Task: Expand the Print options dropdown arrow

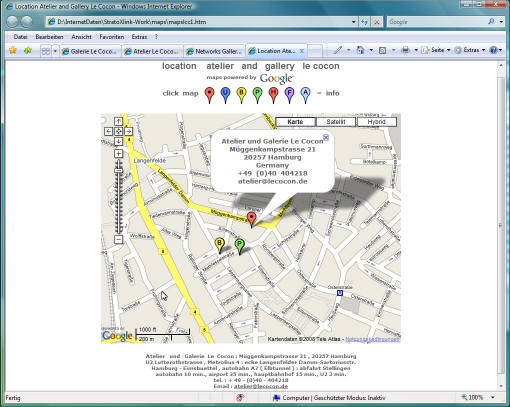Action: point(416,50)
